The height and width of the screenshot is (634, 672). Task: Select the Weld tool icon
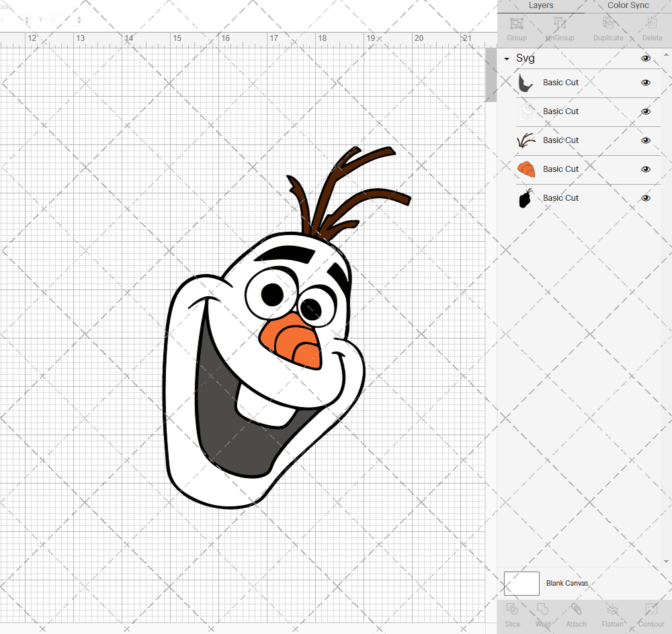tap(542, 608)
